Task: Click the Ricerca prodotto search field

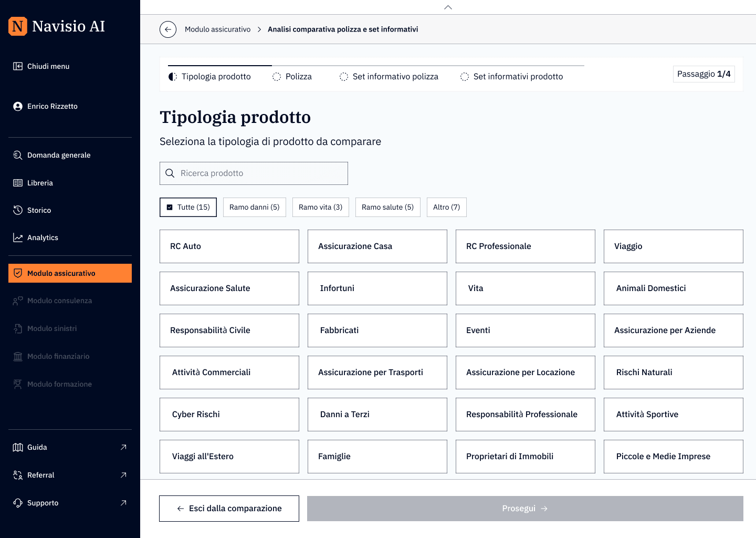Action: point(254,173)
